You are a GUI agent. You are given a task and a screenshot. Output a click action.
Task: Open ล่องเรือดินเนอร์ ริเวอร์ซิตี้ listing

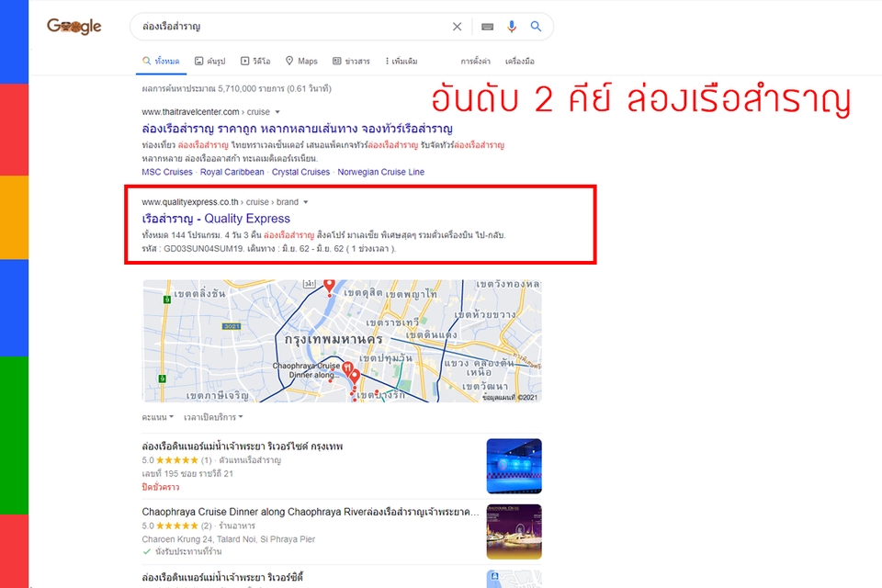222,577
